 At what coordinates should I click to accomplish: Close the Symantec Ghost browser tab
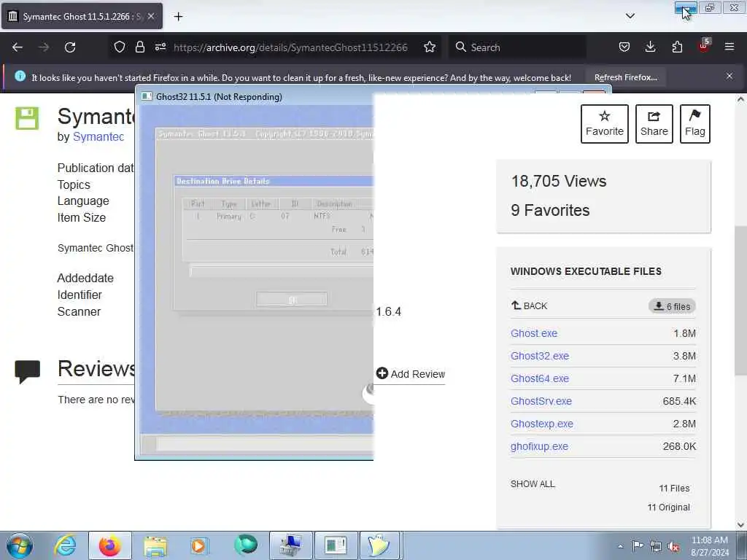(x=151, y=16)
